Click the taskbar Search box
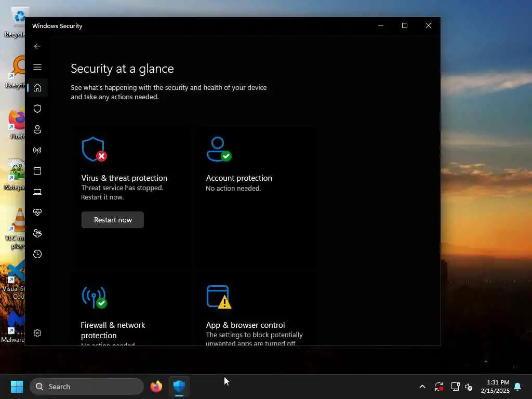 [87, 387]
